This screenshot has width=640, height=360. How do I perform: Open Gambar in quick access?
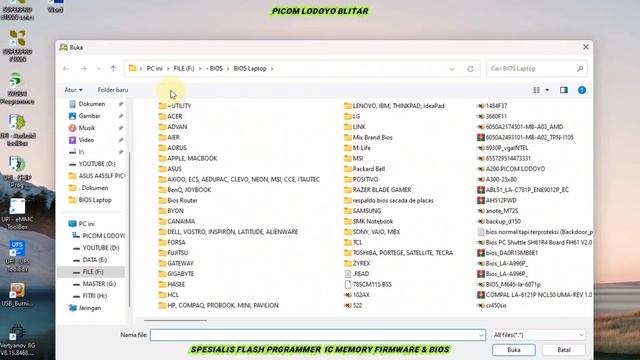click(x=89, y=116)
